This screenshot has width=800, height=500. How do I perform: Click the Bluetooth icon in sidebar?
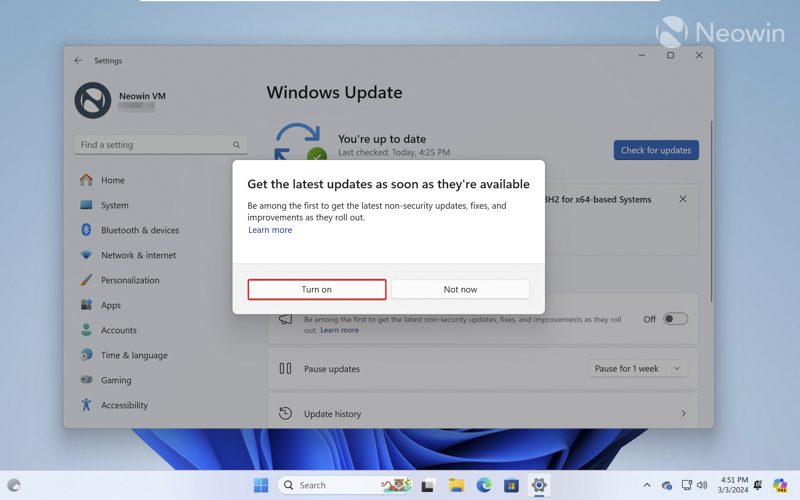tap(86, 230)
